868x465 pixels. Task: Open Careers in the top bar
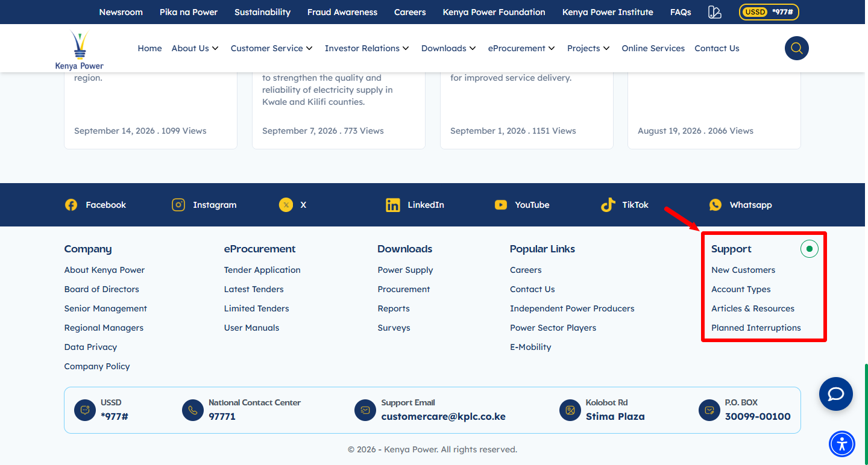point(410,12)
